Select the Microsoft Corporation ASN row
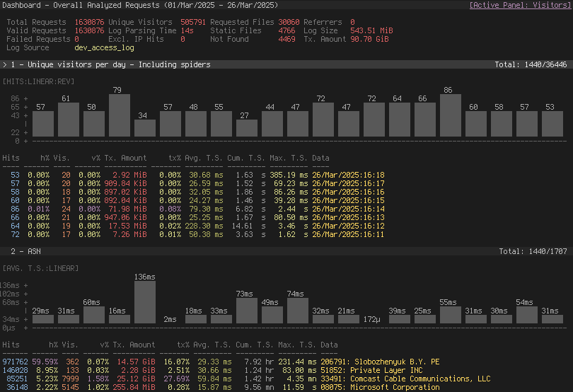This screenshot has height=392, width=573. point(221,387)
